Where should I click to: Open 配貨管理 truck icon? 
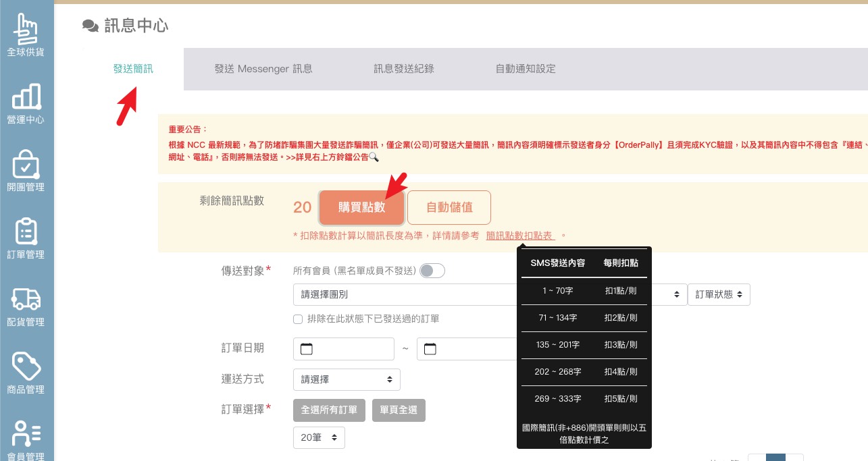click(26, 305)
